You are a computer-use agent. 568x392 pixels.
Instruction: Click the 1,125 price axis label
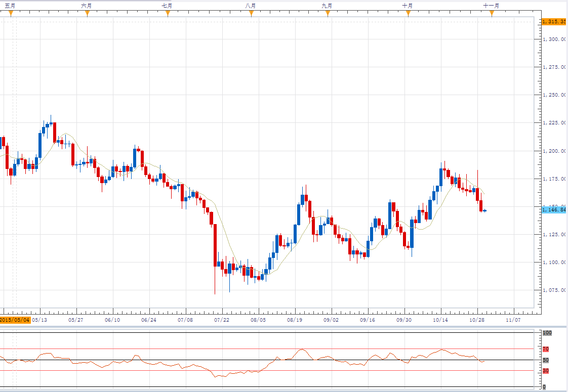[555, 235]
